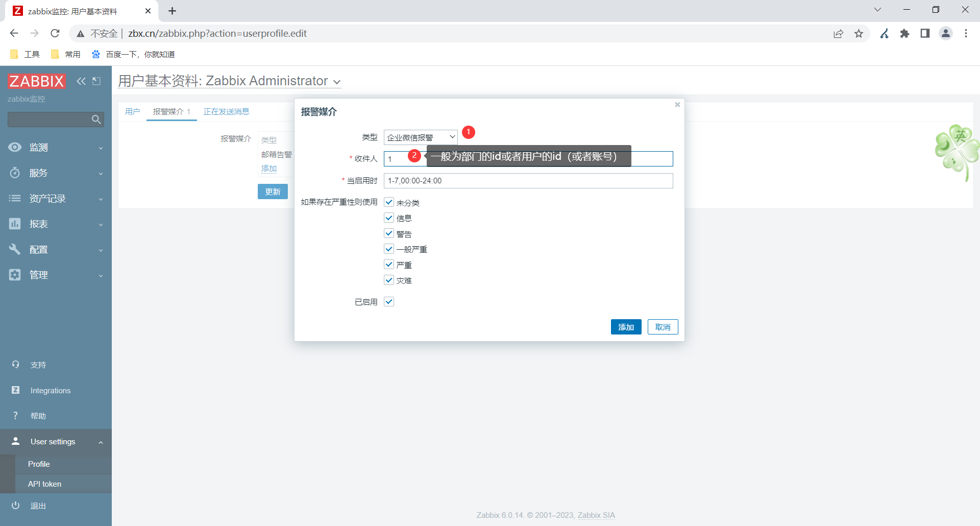Image resolution: width=980 pixels, height=526 pixels.
Task: Click the not-secure warning icon in address bar
Action: pyautogui.click(x=81, y=34)
